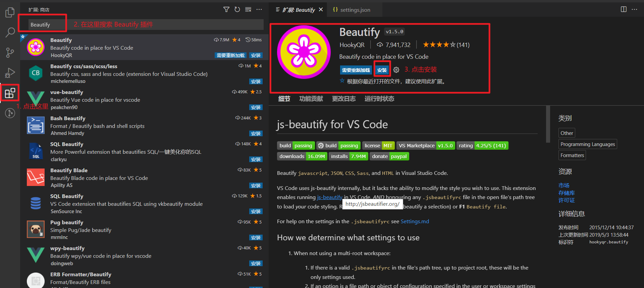Open the Extensions view icon
The width and height of the screenshot is (644, 288).
pyautogui.click(x=10, y=93)
